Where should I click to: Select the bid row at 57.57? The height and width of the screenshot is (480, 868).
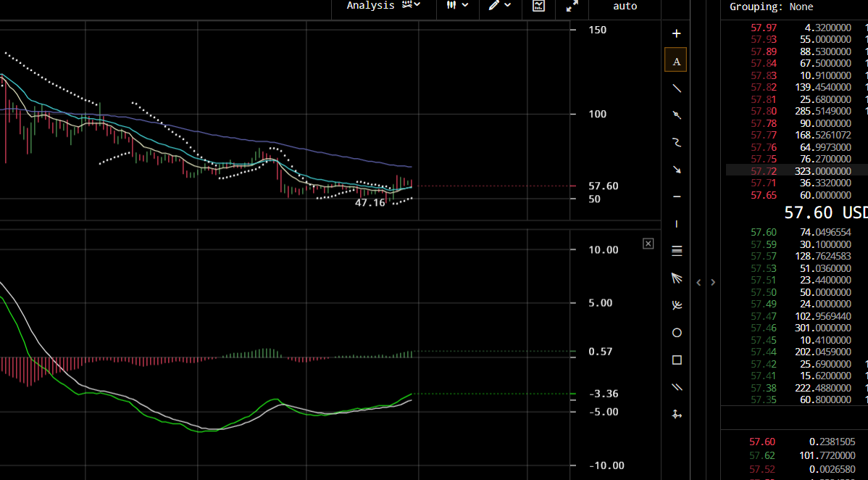pyautogui.click(x=797, y=256)
